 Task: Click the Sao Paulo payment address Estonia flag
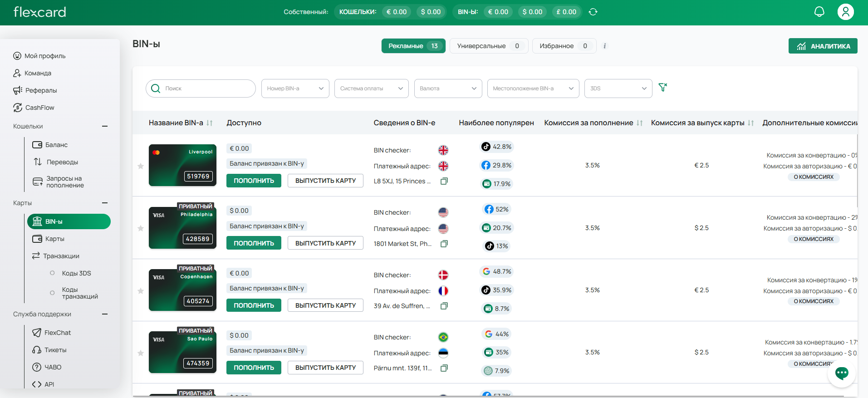point(443,353)
